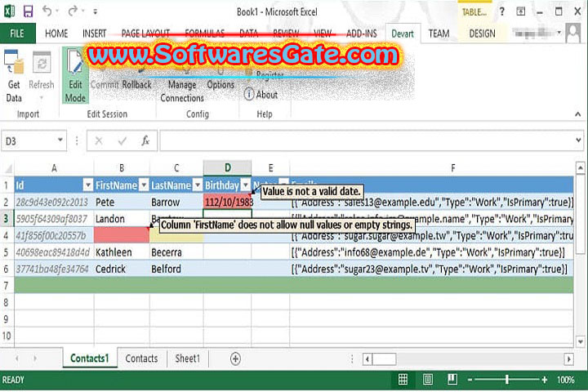Click the zoom slider handle
Image resolution: width=588 pixels, height=392 pixels.
506,380
